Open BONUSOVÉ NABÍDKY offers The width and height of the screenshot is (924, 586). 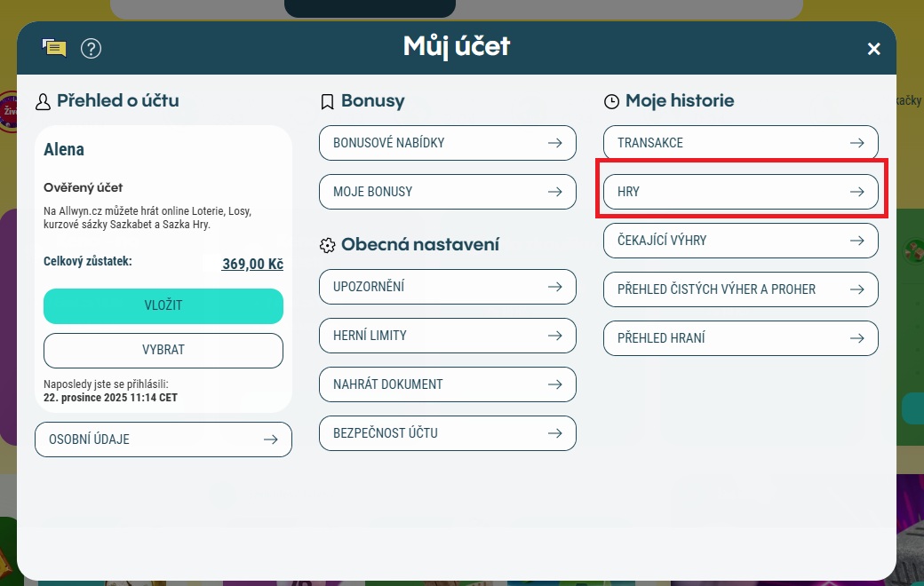tap(447, 142)
